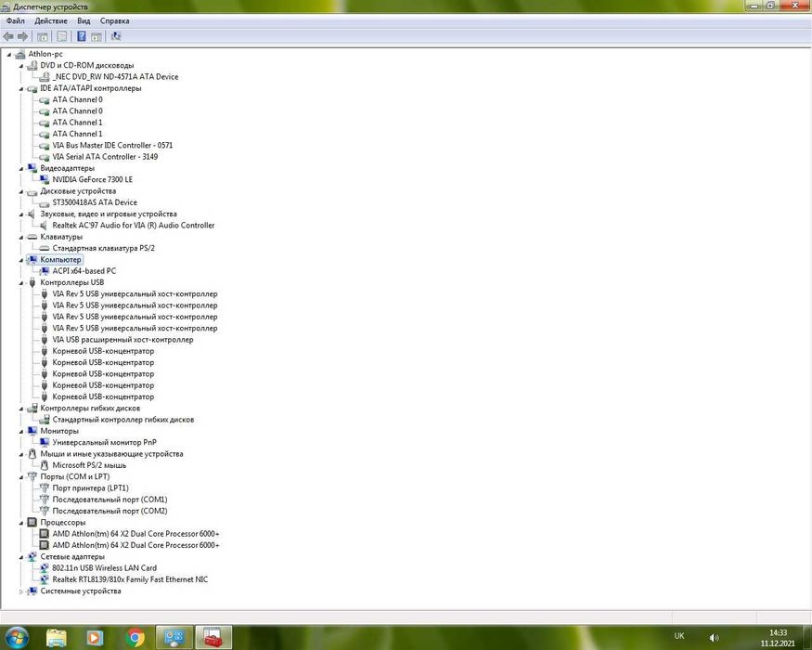
Task: Click the computer icon beside Athlon-pc
Action: [x=20, y=54]
